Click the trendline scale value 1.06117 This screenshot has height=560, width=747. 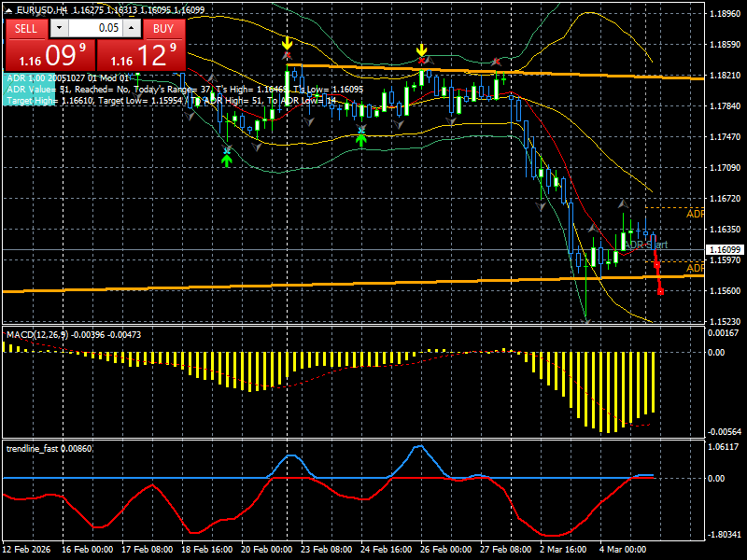[725, 447]
